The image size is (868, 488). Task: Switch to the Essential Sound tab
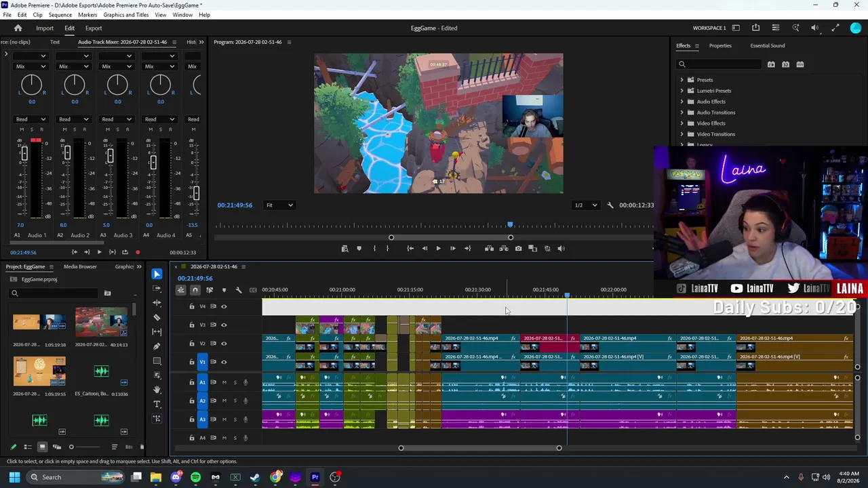[x=768, y=46]
